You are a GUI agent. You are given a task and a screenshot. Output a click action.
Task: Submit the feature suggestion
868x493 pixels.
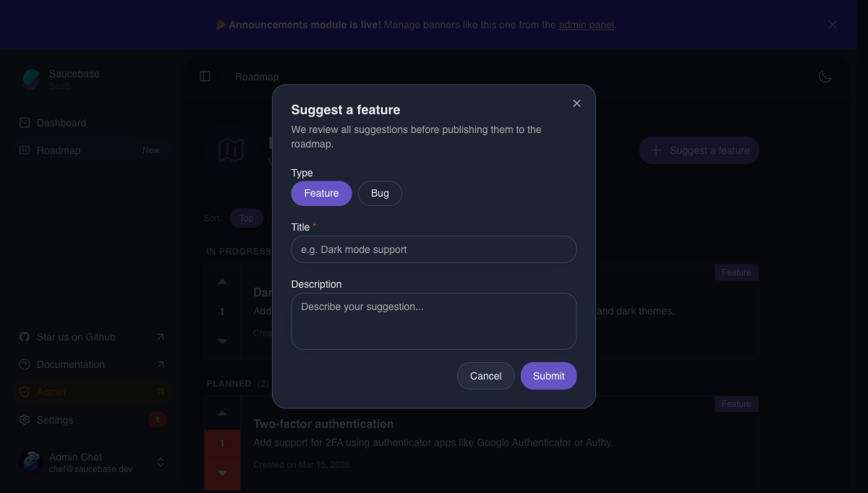pyautogui.click(x=548, y=376)
